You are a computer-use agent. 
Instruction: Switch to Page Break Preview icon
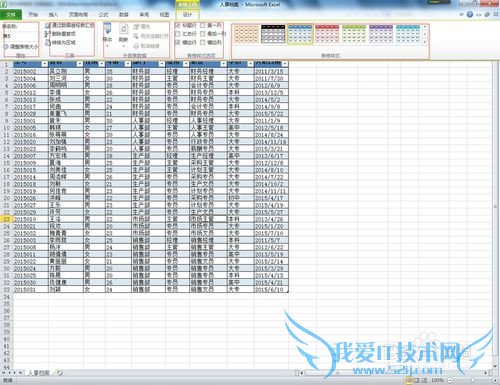[424, 380]
